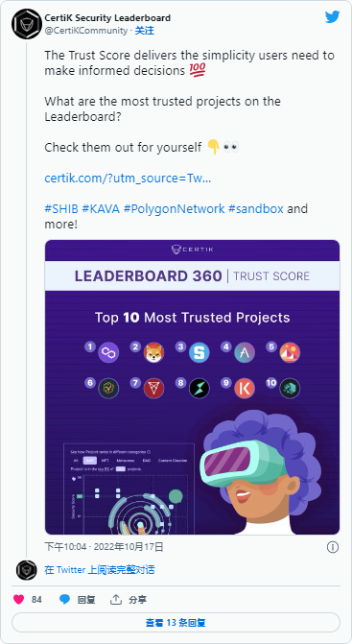Click the 查看 13 条回复 button
Viewport: 352px width, 644px height.
coord(176,623)
